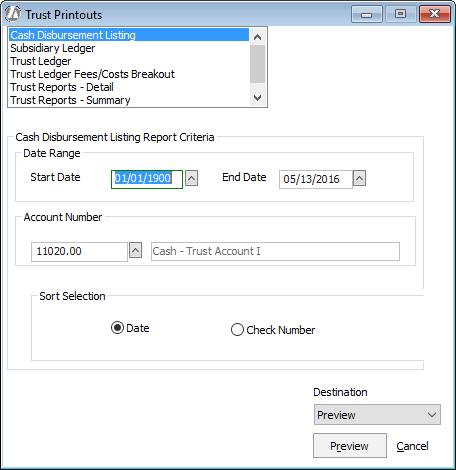Choose Trust Reports - Detail entry
The height and width of the screenshot is (470, 456).
[62, 87]
